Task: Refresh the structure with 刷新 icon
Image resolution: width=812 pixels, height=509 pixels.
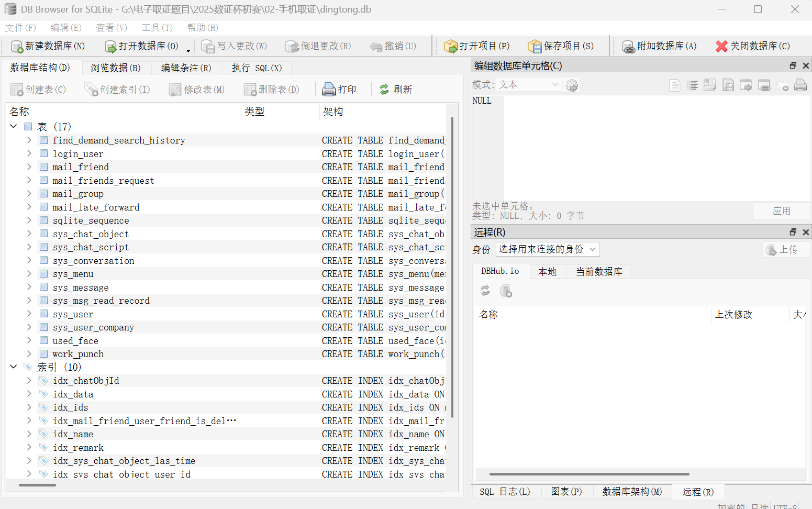Action: (384, 90)
